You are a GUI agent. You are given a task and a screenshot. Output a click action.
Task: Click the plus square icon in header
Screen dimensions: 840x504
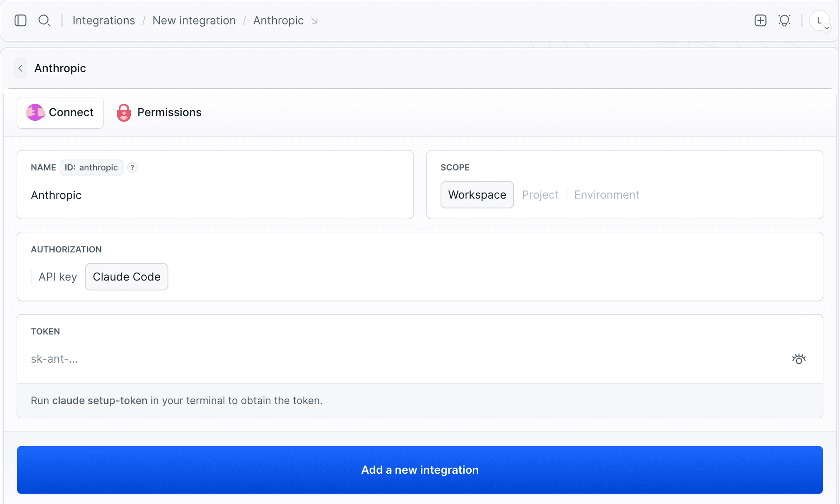pyautogui.click(x=760, y=21)
